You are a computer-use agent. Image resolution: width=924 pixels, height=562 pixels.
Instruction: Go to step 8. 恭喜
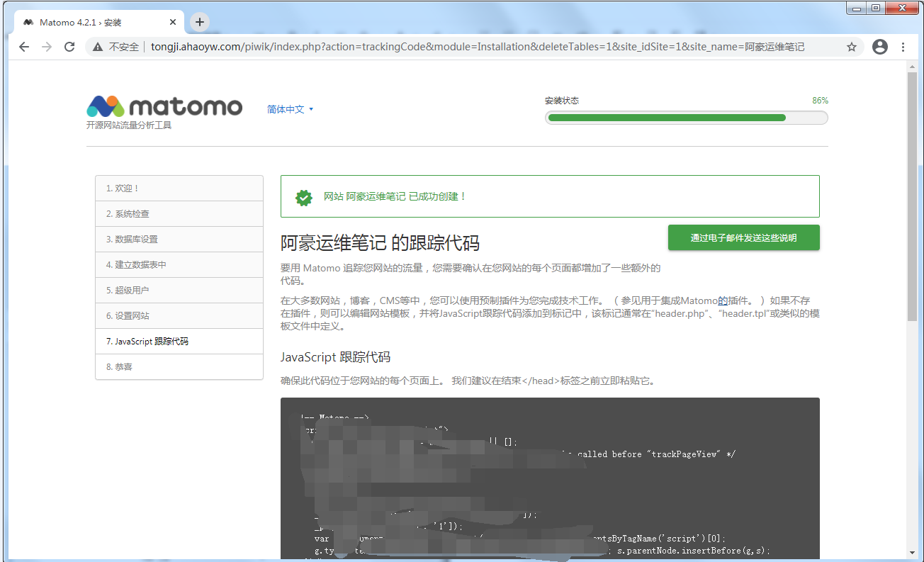coord(179,367)
